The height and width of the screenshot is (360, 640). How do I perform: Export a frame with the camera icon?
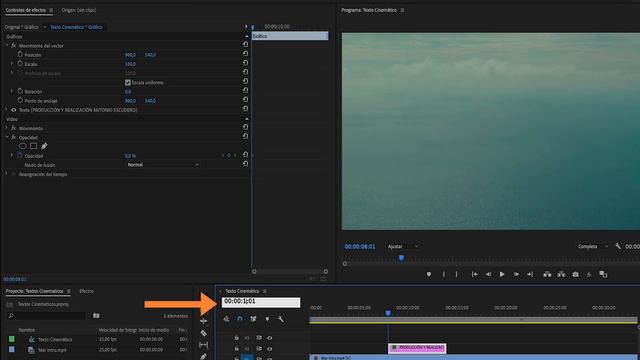[576, 274]
